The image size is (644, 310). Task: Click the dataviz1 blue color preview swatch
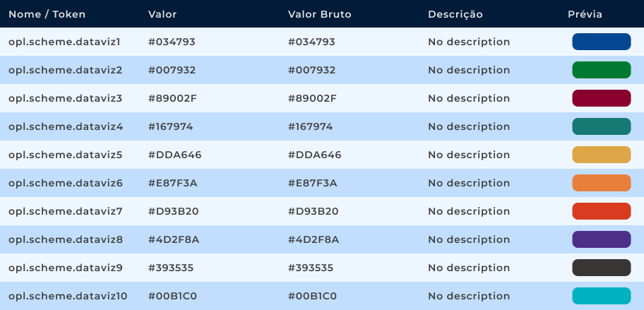click(601, 42)
